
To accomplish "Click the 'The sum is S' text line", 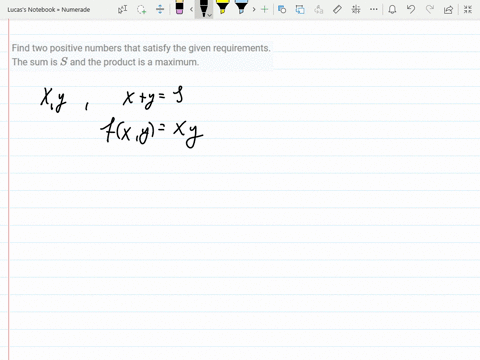I will click(105, 62).
